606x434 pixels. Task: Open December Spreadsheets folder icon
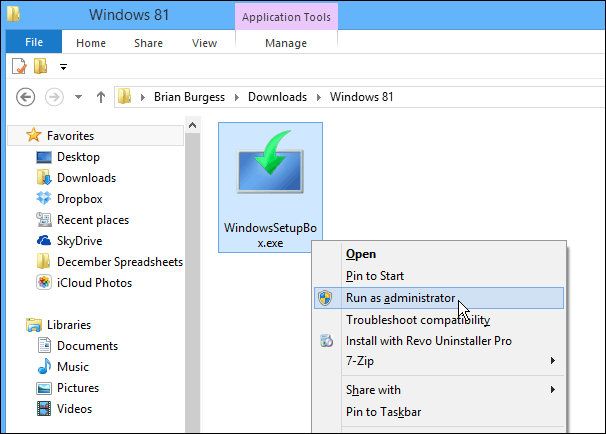pos(43,261)
